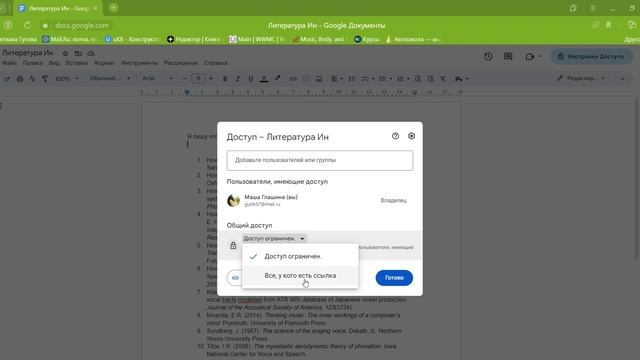Open the Обычный paragraph style dropdown

tap(110, 78)
